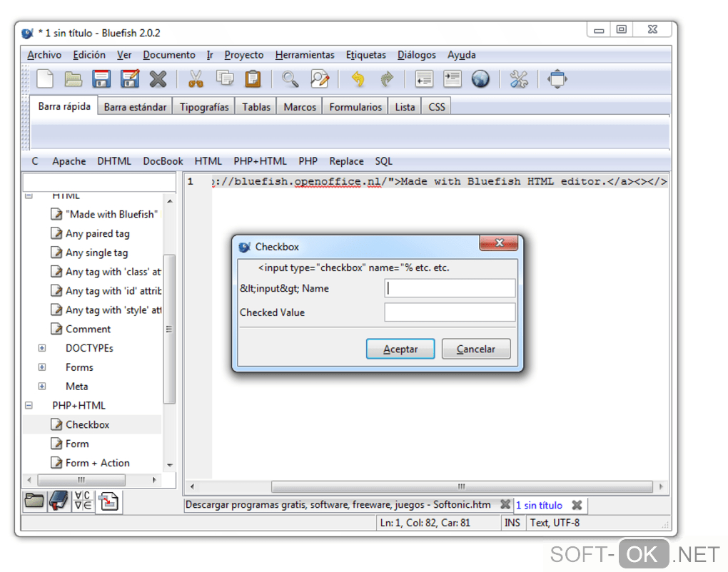The height and width of the screenshot is (572, 728).
Task: Click the Paste clipboard icon
Action: click(x=253, y=79)
